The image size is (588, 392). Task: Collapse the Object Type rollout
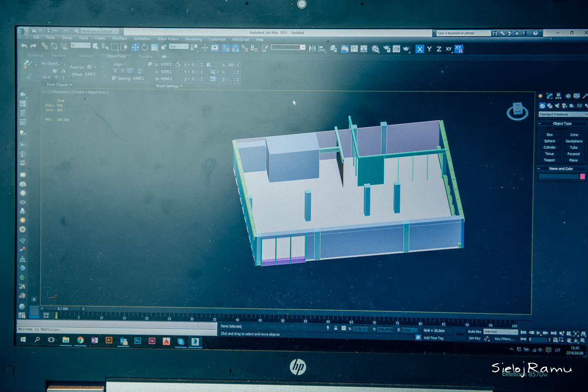tap(562, 123)
